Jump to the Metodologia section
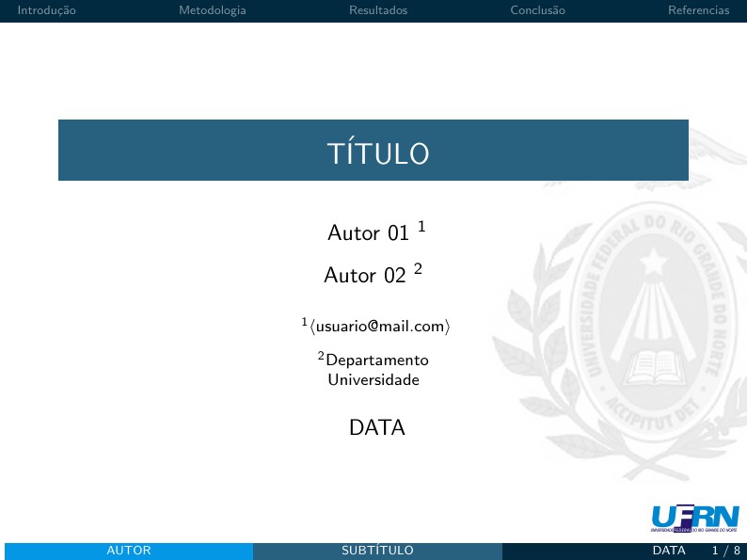Viewport: 747px width, 560px height. pos(213,10)
